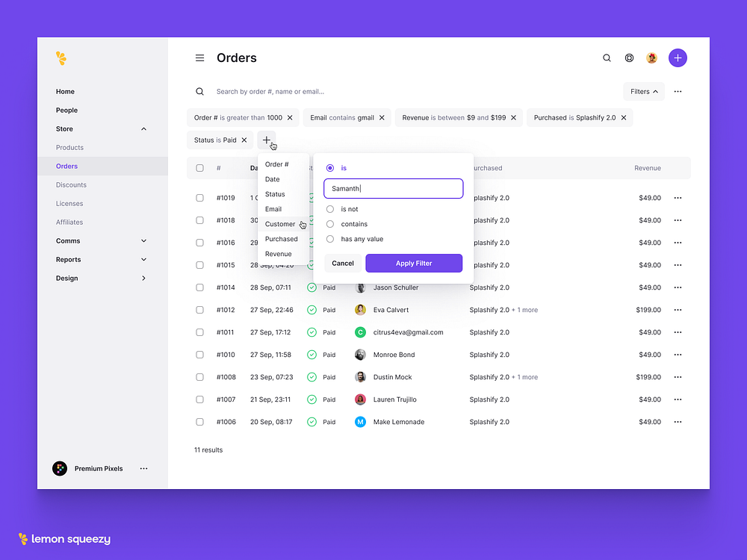
Task: Select the "has any value" radio button
Action: click(329, 238)
